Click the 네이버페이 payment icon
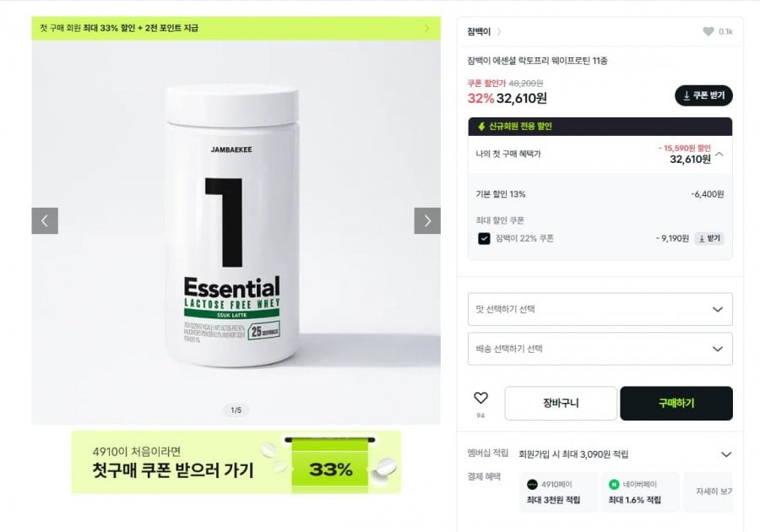The width and height of the screenshot is (760, 532). pos(614,484)
